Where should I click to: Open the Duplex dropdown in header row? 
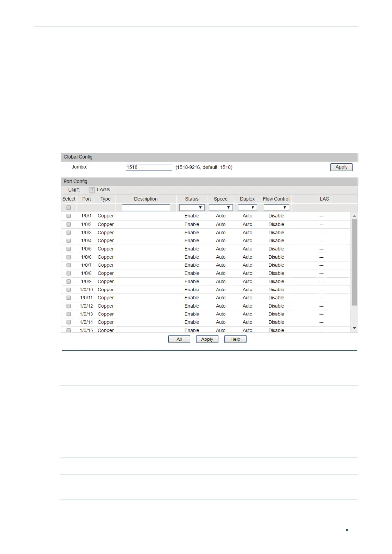247,208
